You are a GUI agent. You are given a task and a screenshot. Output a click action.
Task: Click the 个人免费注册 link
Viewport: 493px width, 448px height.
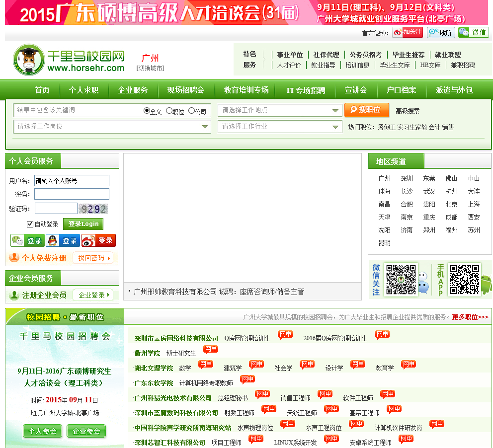coord(44,258)
